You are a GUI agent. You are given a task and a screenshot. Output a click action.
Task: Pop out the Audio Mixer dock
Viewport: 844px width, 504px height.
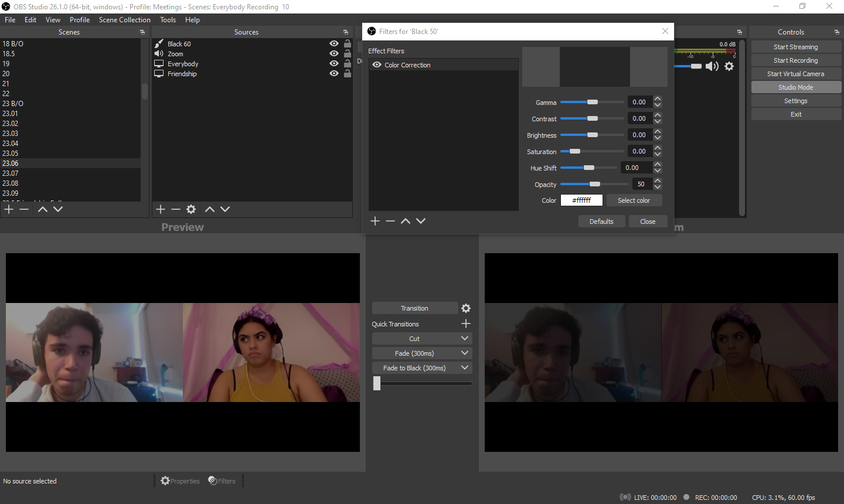pos(740,32)
